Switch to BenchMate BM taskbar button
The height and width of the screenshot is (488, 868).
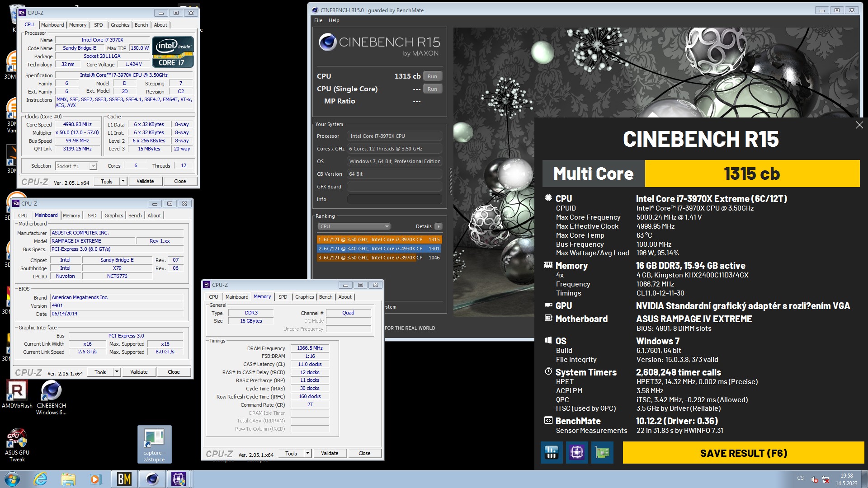coord(124,479)
